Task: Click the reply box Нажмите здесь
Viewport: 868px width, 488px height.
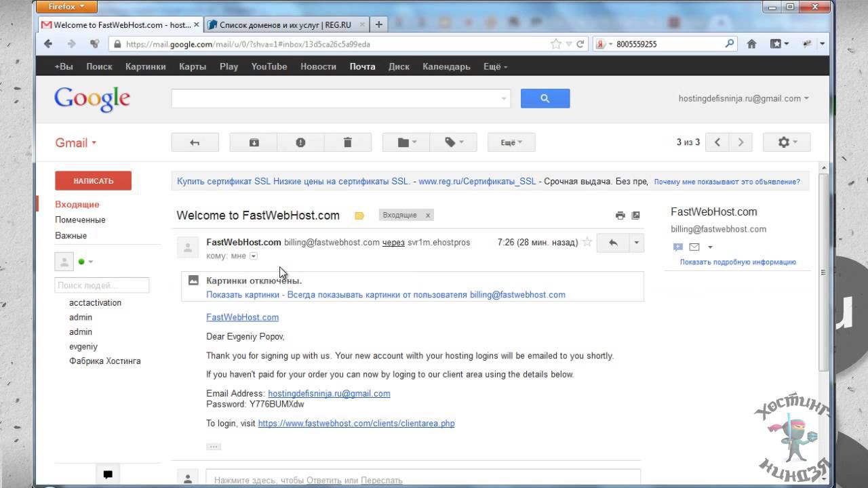Action: (x=423, y=480)
